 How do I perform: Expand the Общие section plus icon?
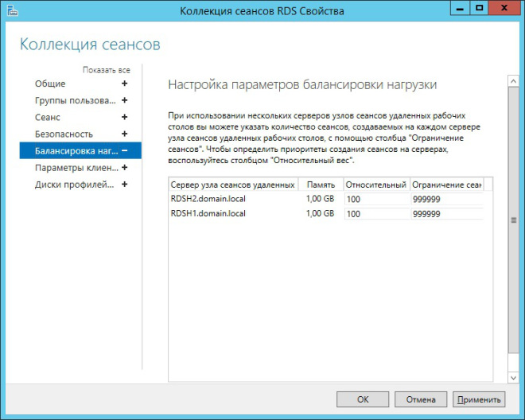124,84
